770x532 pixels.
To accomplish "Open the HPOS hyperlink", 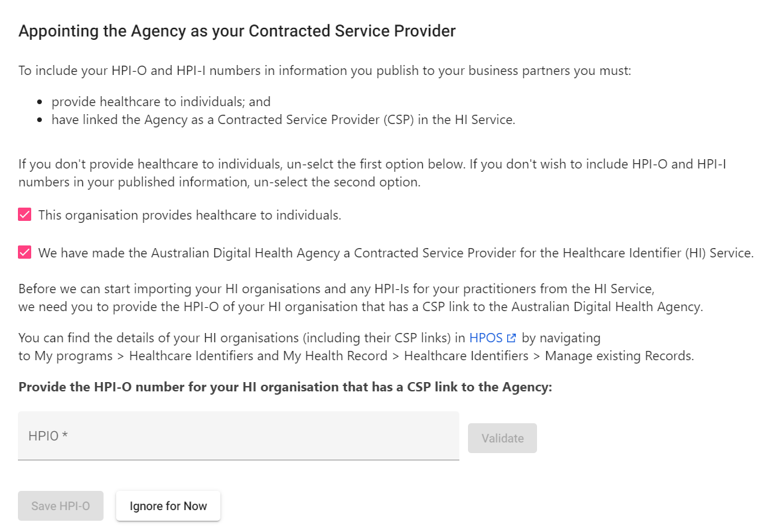I will click(x=486, y=338).
